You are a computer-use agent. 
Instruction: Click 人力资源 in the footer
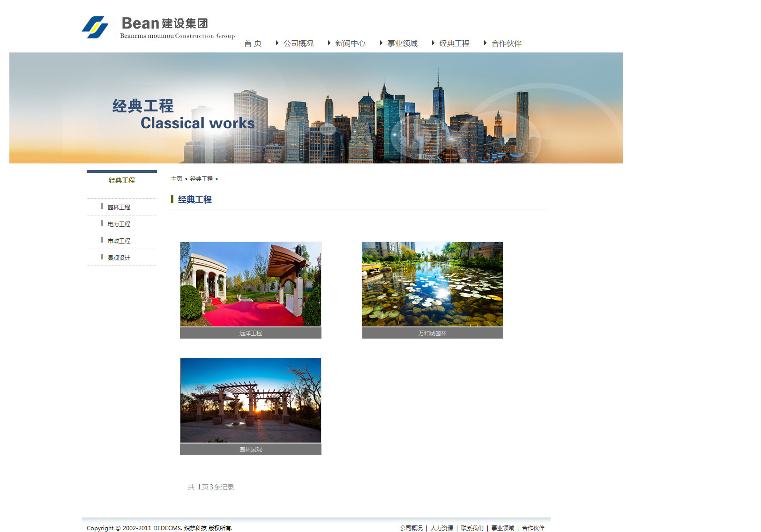(x=442, y=528)
